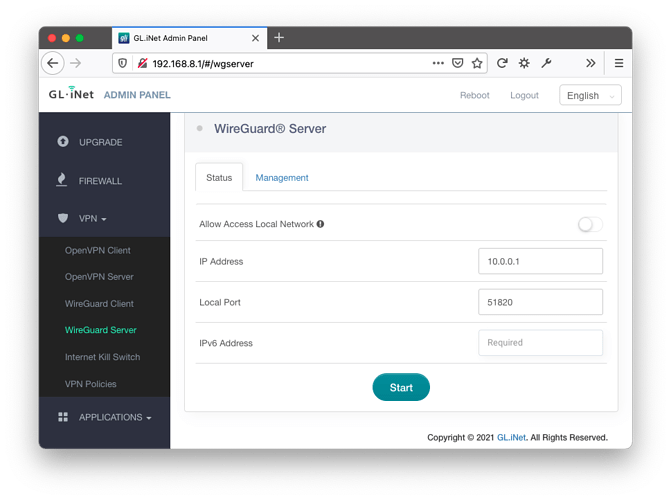The image size is (671, 500).
Task: Open the English language dropdown
Action: [590, 95]
